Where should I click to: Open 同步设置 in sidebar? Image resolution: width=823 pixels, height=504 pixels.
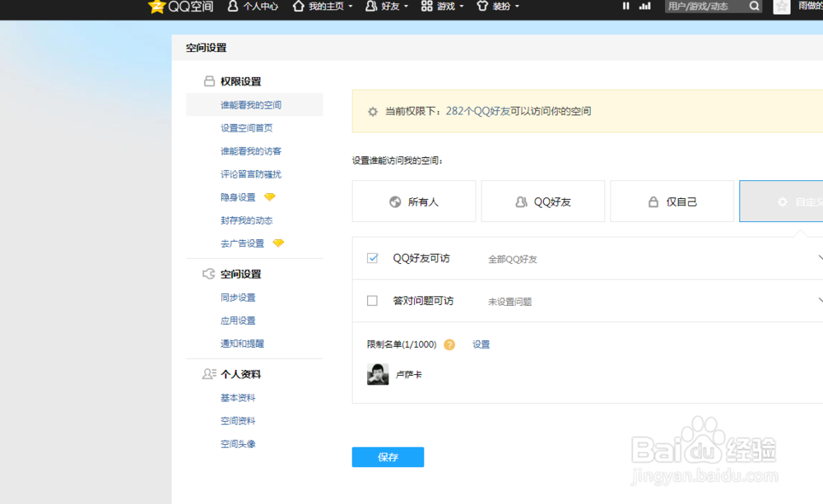[238, 298]
